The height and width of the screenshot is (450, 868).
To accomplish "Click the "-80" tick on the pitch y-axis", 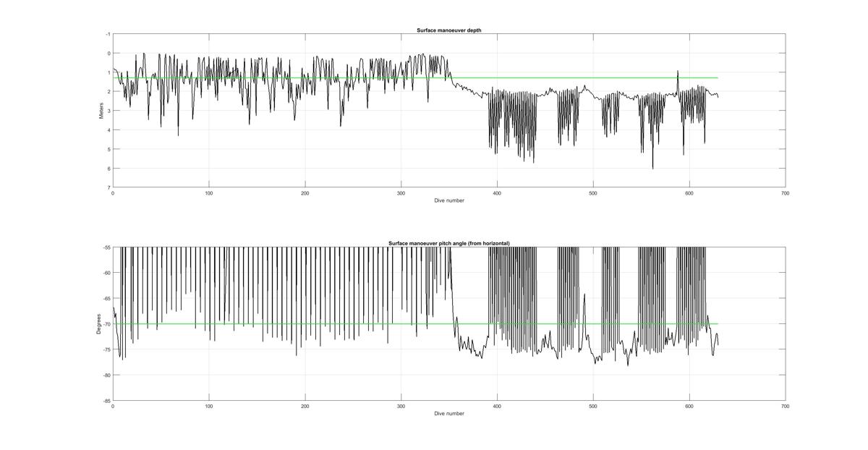I will coord(106,375).
